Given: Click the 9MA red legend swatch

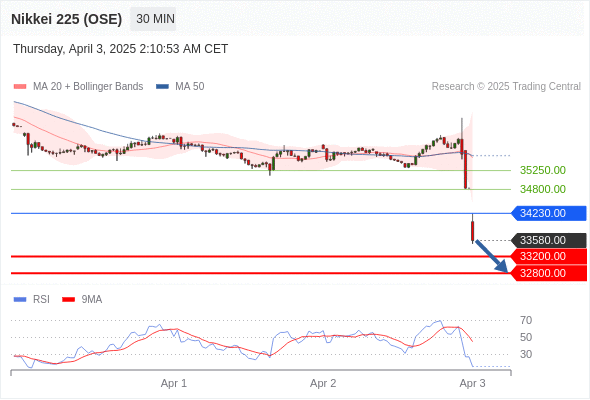Looking at the screenshot, I should [x=68, y=300].
